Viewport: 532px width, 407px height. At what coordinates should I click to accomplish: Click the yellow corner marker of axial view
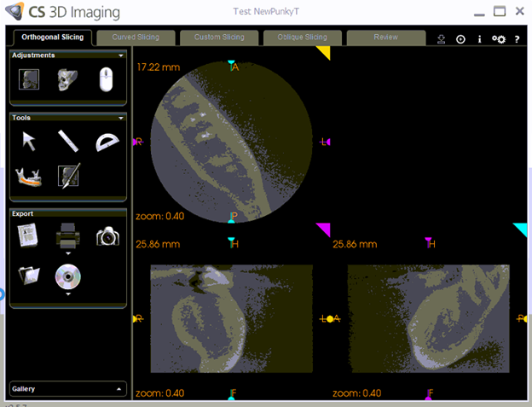click(x=325, y=52)
